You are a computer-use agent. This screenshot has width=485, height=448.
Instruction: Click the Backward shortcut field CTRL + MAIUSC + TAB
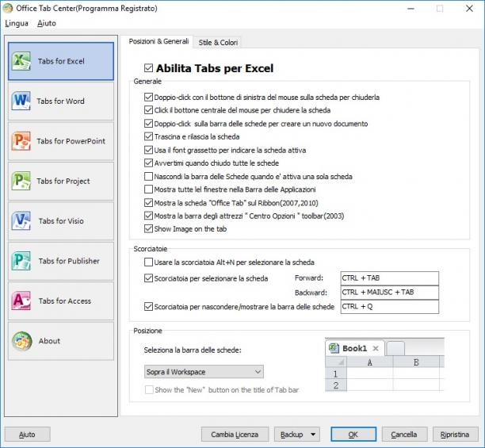coord(389,292)
